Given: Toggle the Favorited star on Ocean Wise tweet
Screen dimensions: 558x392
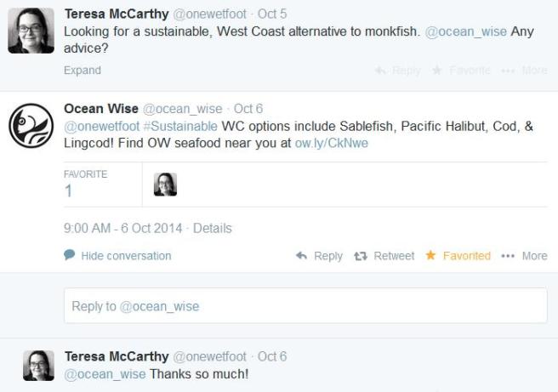Looking at the screenshot, I should click(458, 255).
